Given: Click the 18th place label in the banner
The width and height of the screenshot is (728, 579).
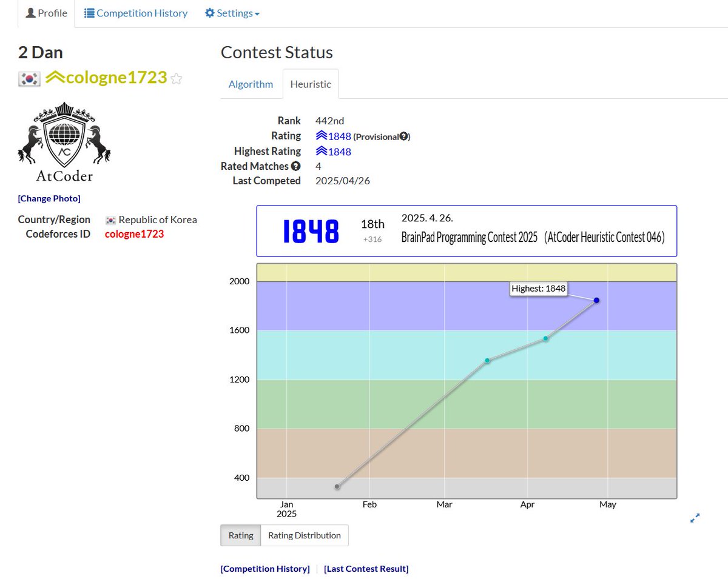Looking at the screenshot, I should point(372,224).
